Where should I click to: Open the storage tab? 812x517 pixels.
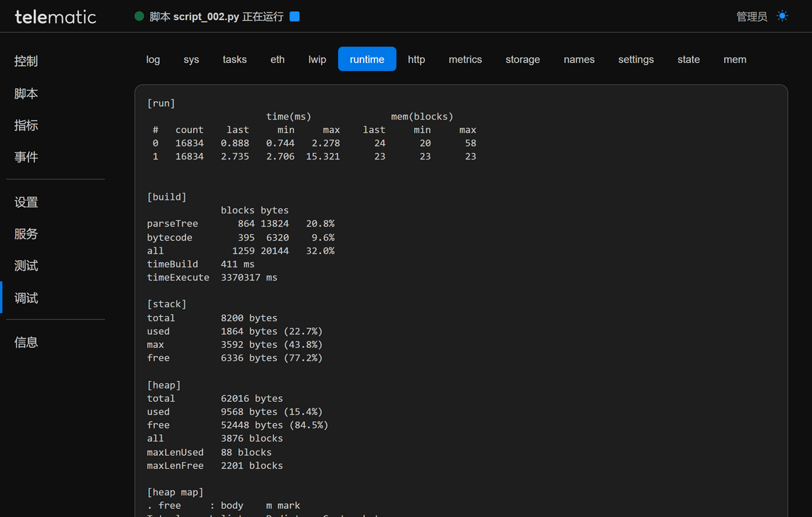(523, 59)
